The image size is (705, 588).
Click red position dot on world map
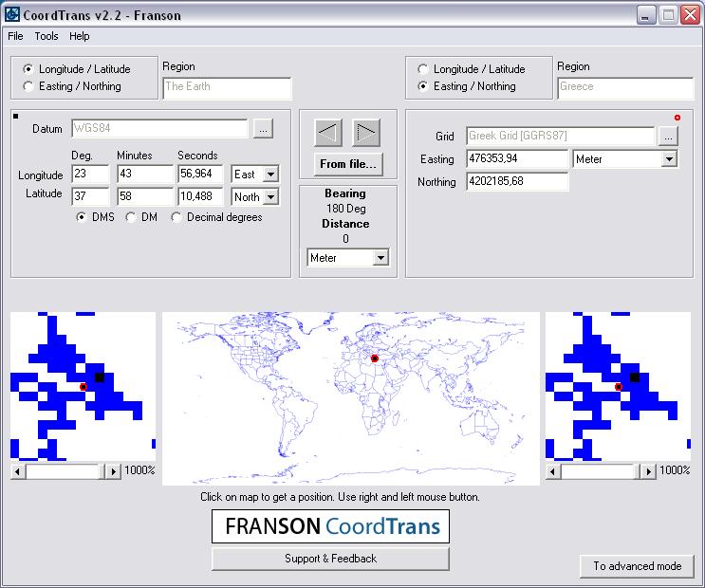[374, 358]
